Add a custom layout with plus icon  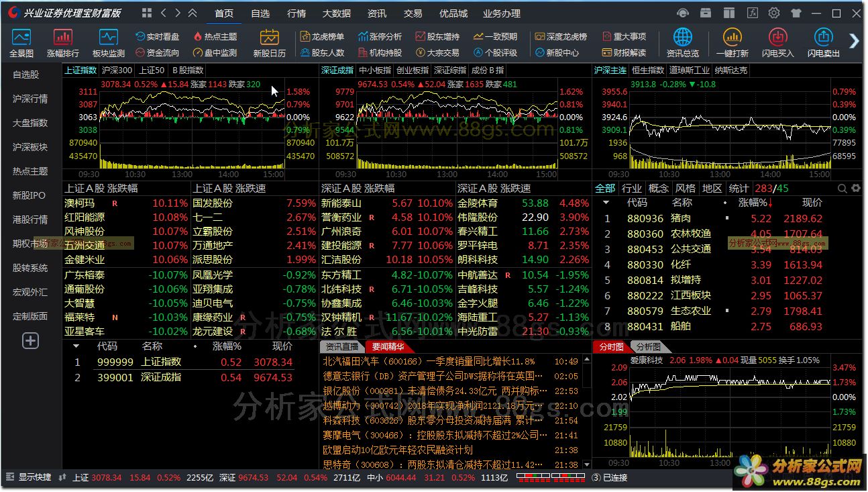point(31,341)
